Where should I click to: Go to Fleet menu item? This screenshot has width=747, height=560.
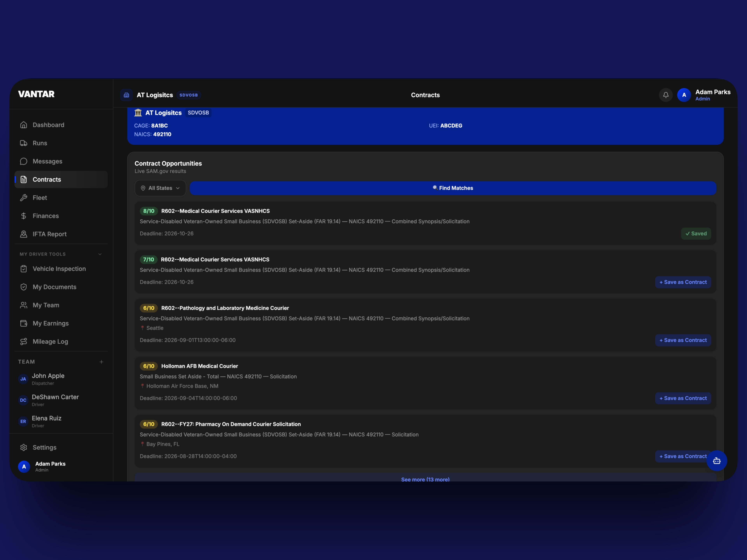coord(61,198)
